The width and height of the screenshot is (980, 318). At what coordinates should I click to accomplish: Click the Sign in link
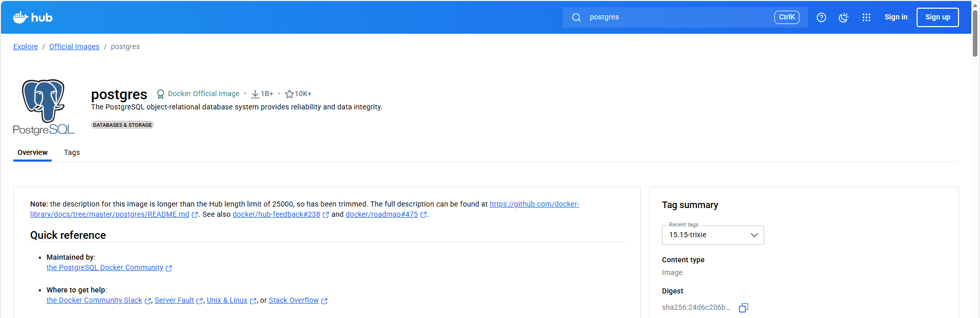pyautogui.click(x=896, y=17)
